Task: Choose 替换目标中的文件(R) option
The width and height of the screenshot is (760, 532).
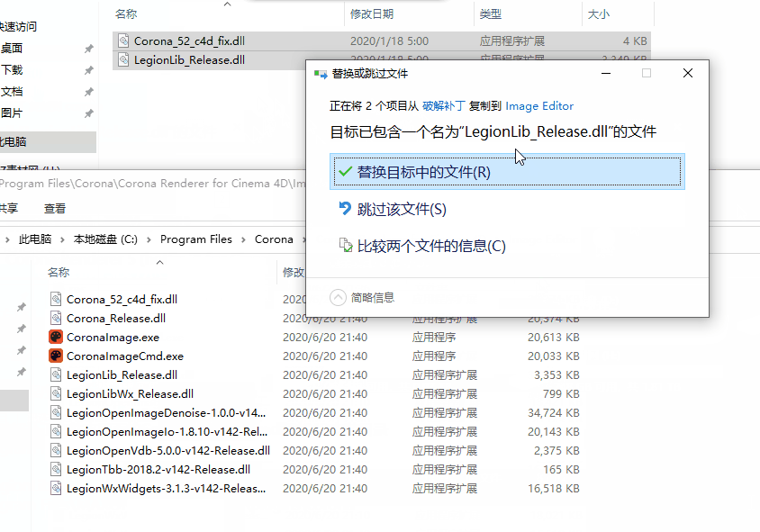Action: (423, 172)
